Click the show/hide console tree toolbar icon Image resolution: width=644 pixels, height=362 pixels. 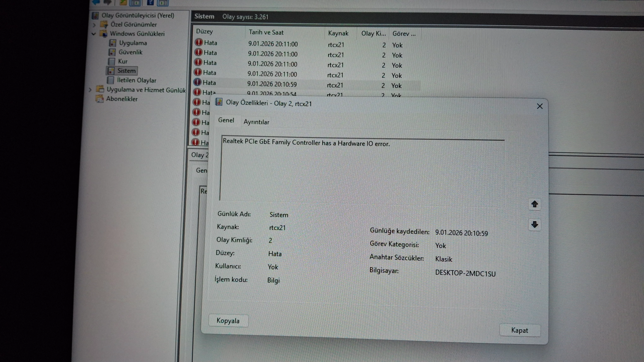coord(135,3)
